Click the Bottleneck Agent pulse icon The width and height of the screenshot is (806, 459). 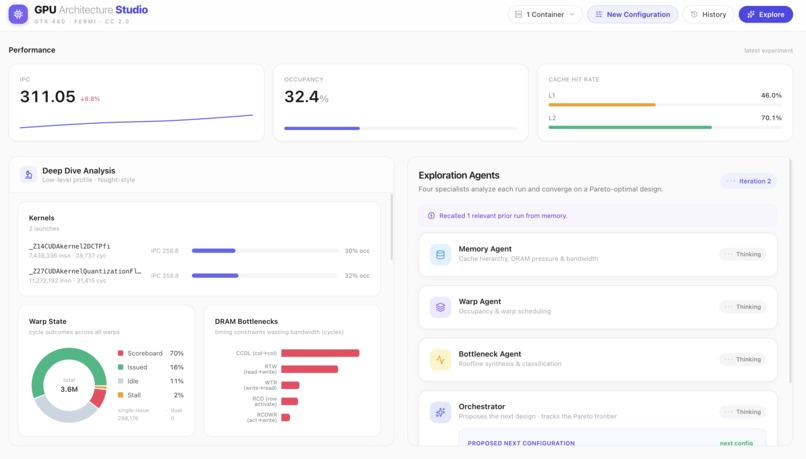tap(441, 359)
